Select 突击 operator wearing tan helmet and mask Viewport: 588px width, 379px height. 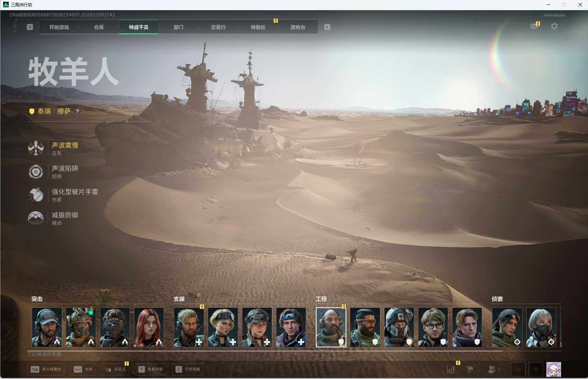coord(81,328)
